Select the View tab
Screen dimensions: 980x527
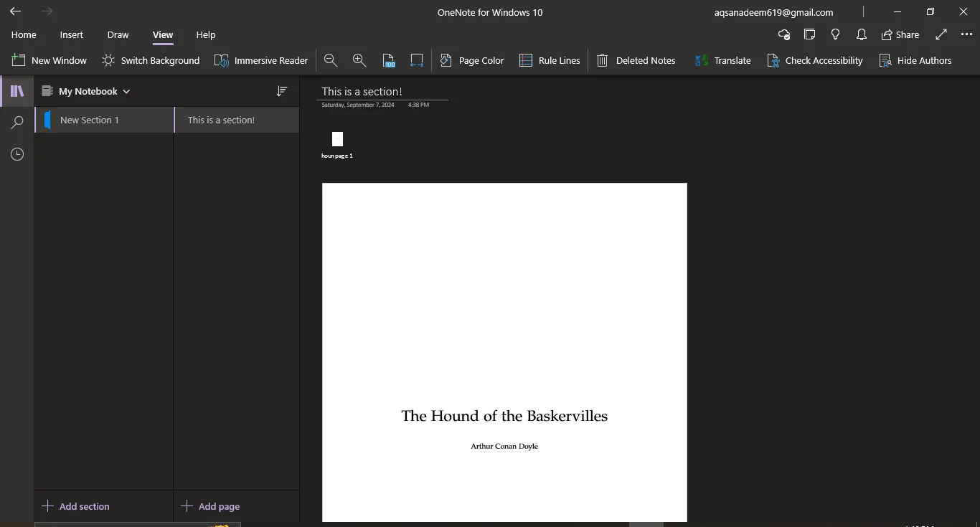[x=163, y=34]
